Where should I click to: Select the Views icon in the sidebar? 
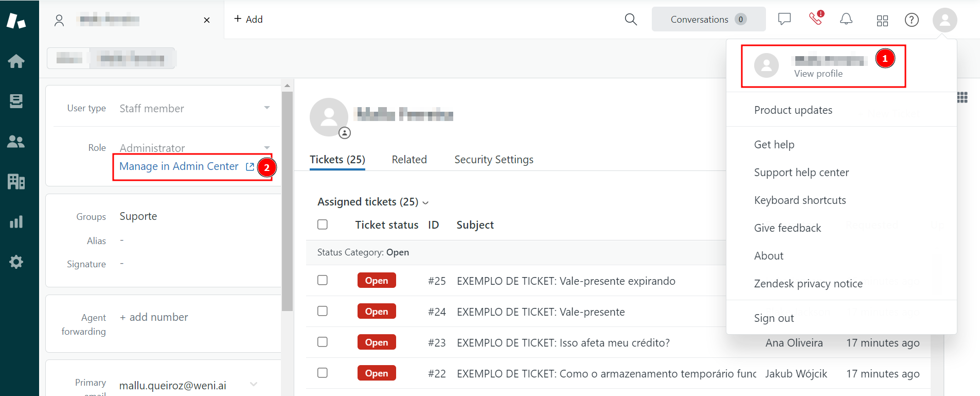16,101
